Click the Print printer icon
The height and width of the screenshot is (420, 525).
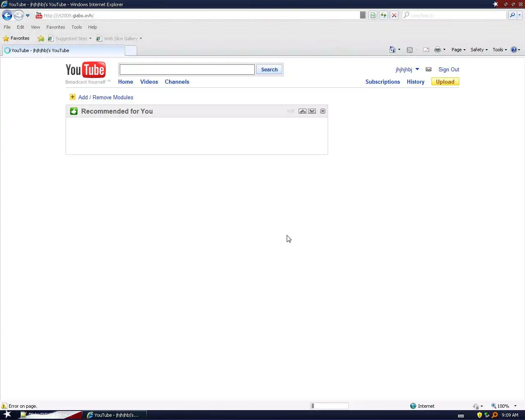(x=438, y=50)
